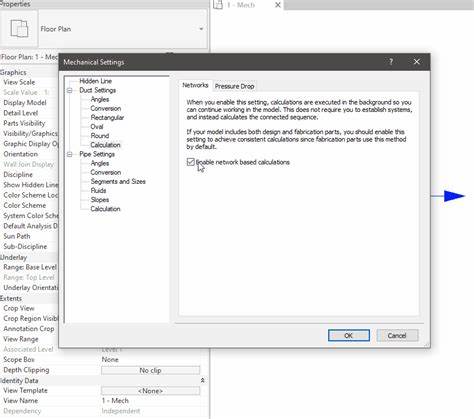This screenshot has width=474, height=419.
Task: Click the View Template None button
Action: (150, 391)
